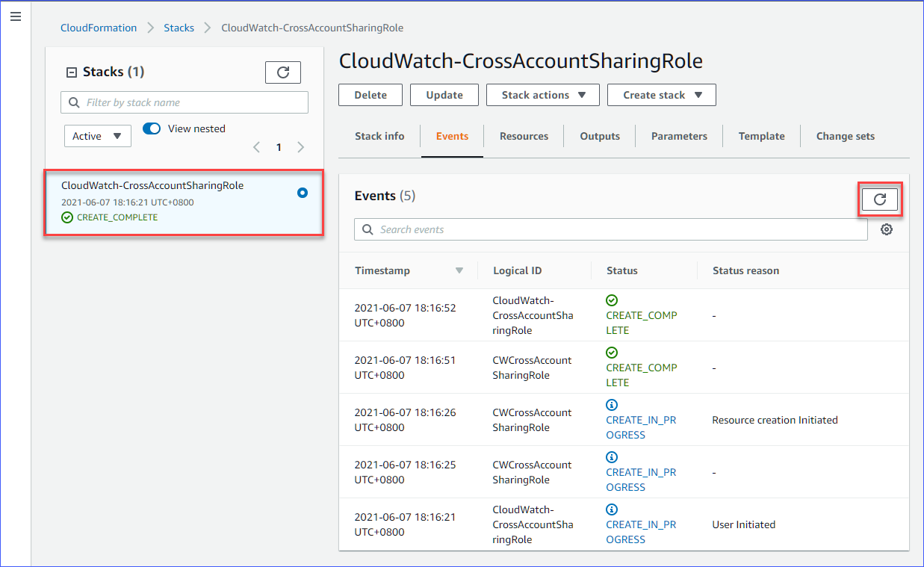924x567 pixels.
Task: Refresh the Stacks list
Action: [x=283, y=72]
